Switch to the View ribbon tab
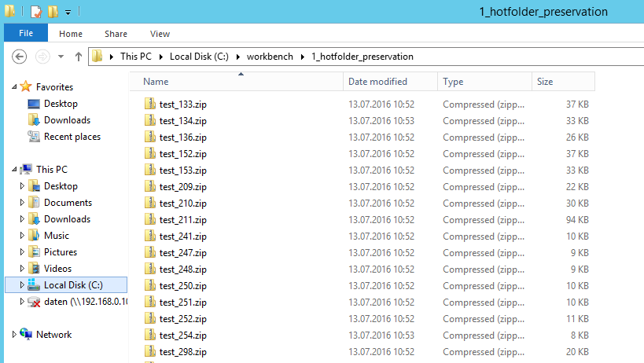 pyautogui.click(x=160, y=34)
